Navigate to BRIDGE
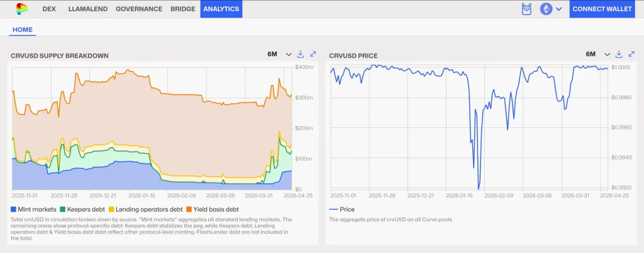The height and width of the screenshot is (253, 644). point(183,9)
